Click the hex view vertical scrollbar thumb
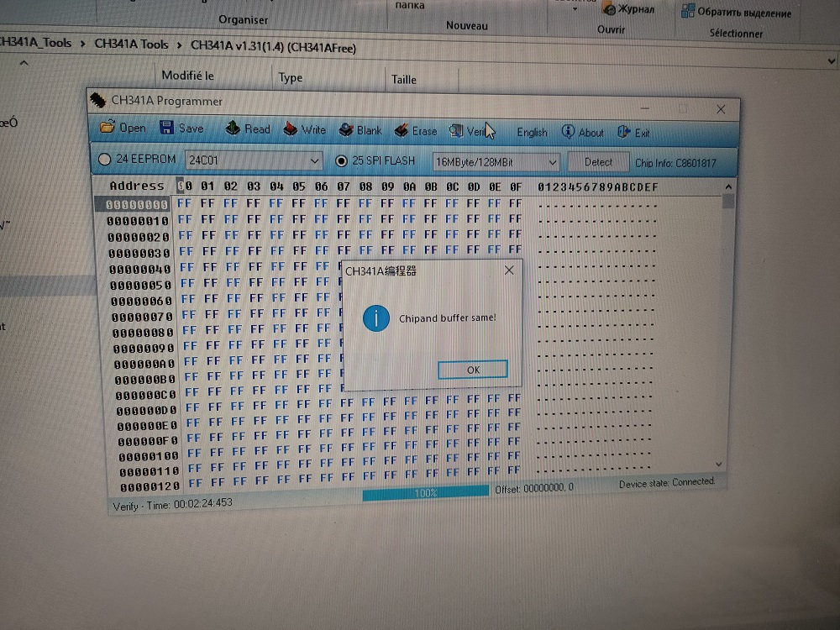The width and height of the screenshot is (840, 630). click(x=728, y=202)
